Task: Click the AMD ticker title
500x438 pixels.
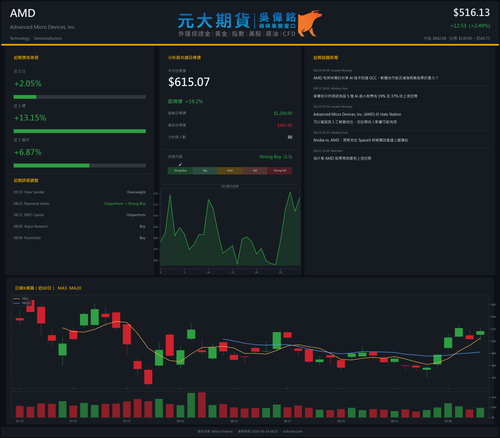Action: [23, 13]
